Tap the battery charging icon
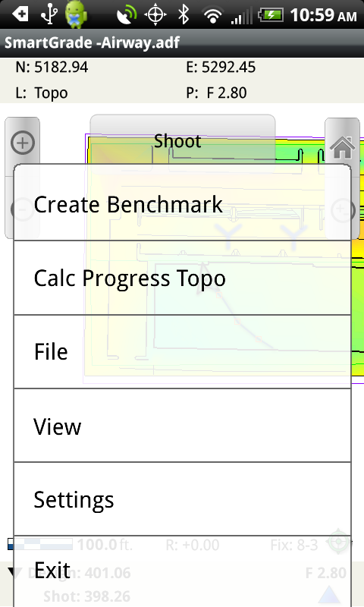364x607 pixels. click(271, 15)
